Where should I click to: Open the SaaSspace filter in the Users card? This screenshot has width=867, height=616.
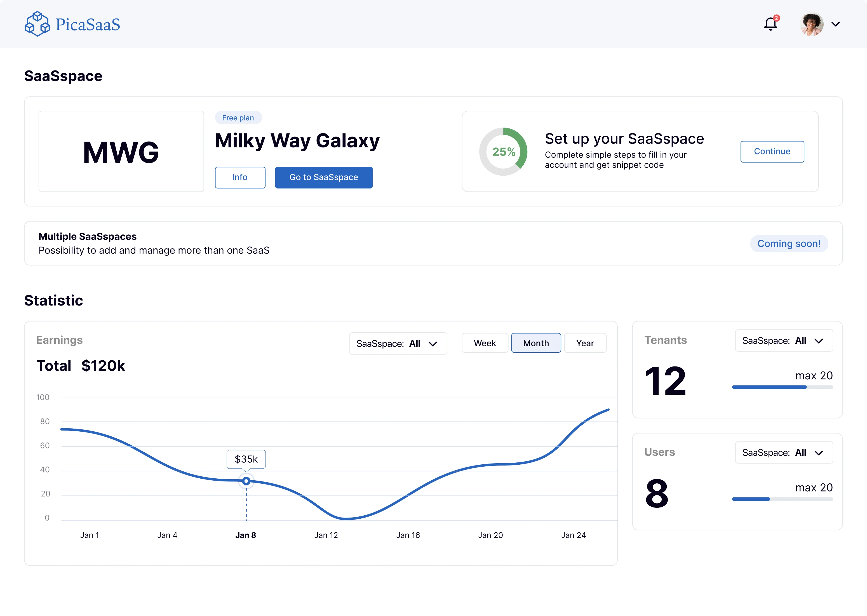pyautogui.click(x=784, y=452)
